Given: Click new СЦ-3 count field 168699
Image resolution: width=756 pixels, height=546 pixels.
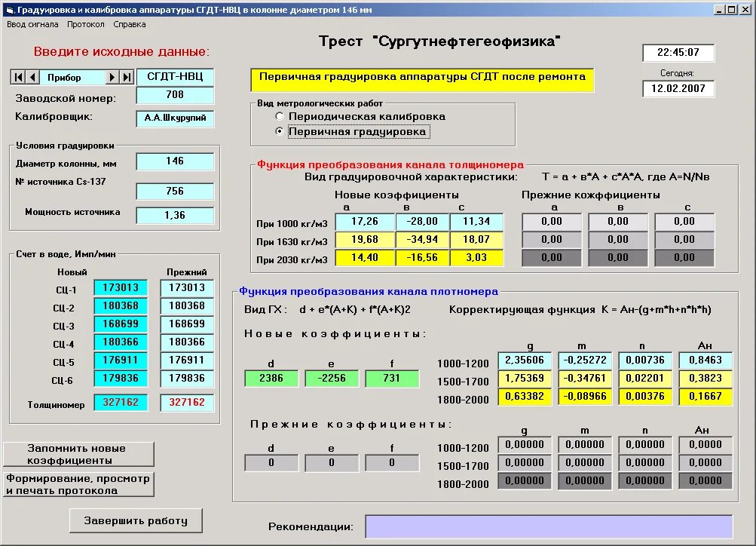Looking at the screenshot, I should (121, 324).
